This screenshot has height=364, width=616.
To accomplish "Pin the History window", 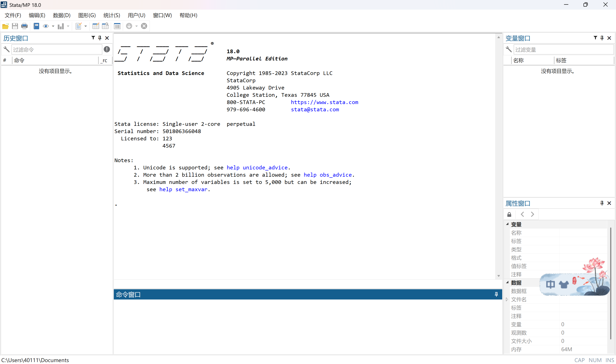I will click(100, 38).
